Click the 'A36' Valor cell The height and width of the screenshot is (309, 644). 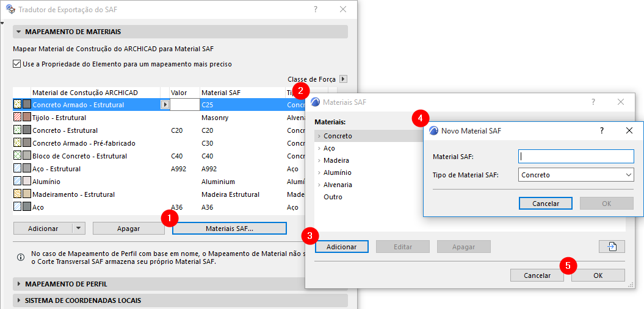point(176,207)
